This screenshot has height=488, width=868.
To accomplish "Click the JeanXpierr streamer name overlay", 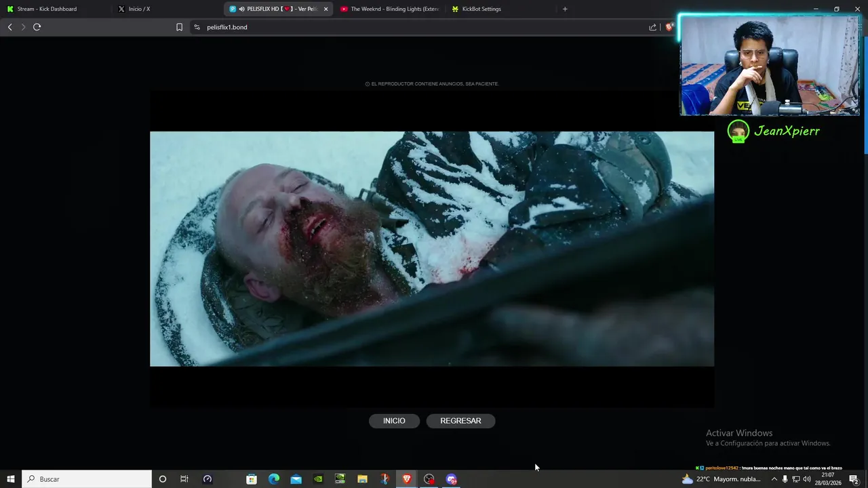I will tap(787, 131).
